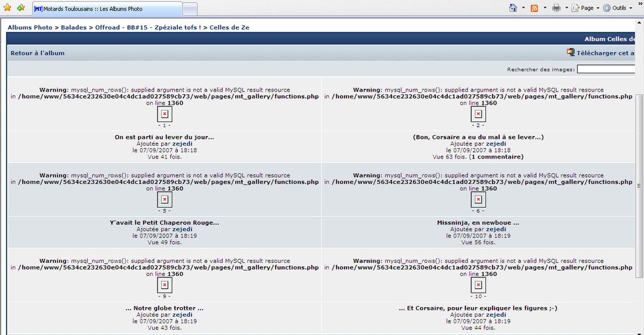Expand the Print dropdown arrow
Viewport: 644px width, 335px height.
[x=567, y=8]
